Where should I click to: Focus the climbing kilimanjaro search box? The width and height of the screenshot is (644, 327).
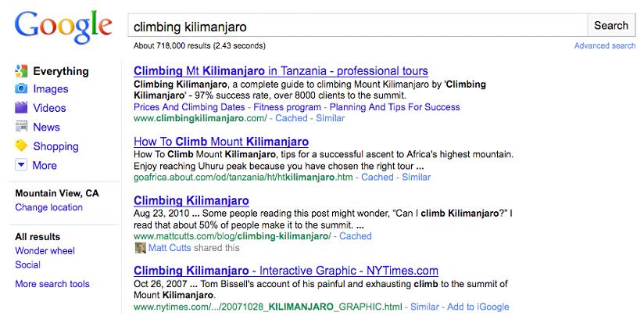(357, 26)
